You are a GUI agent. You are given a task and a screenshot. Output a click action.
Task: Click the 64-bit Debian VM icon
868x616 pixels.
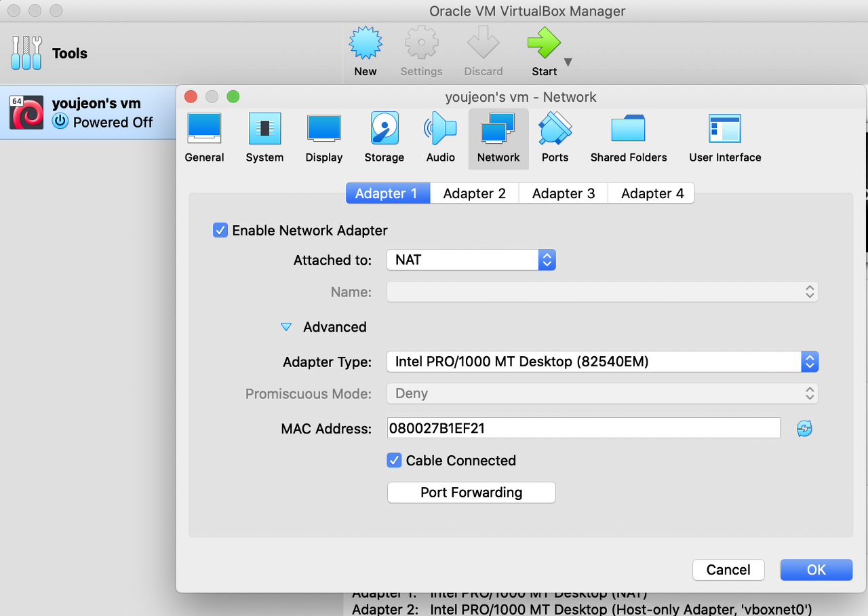click(x=26, y=113)
